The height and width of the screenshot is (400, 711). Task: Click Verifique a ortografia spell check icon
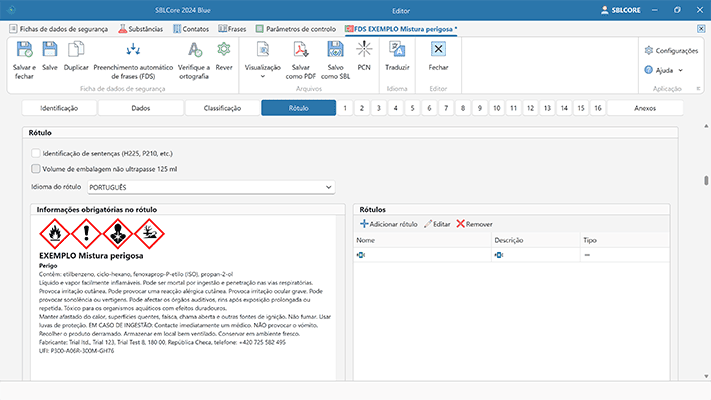click(x=196, y=50)
